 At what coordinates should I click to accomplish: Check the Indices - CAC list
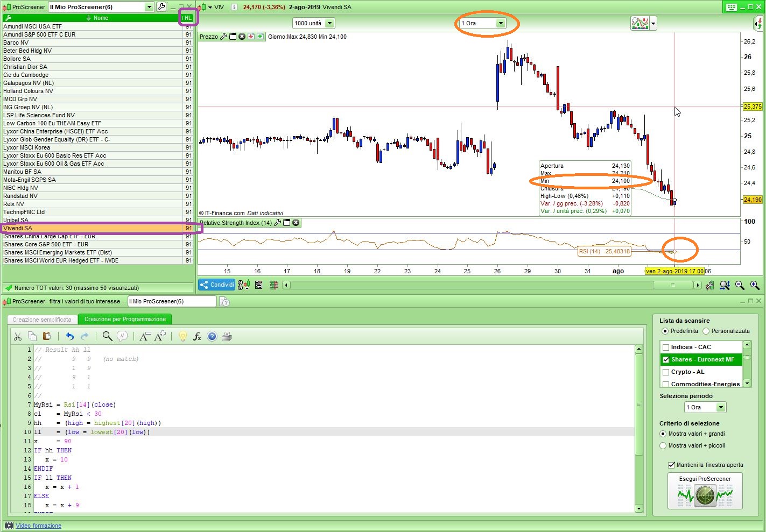[x=666, y=347]
